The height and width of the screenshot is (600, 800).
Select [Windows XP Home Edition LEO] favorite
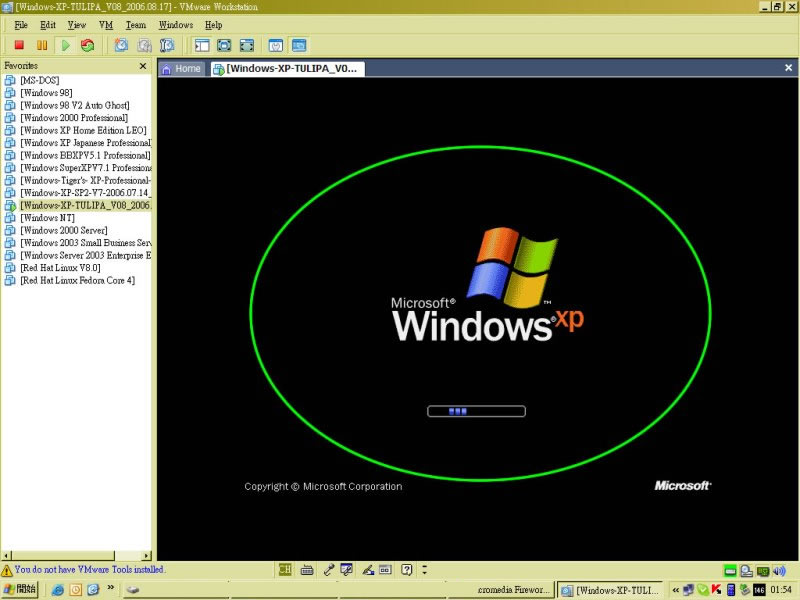(76, 130)
